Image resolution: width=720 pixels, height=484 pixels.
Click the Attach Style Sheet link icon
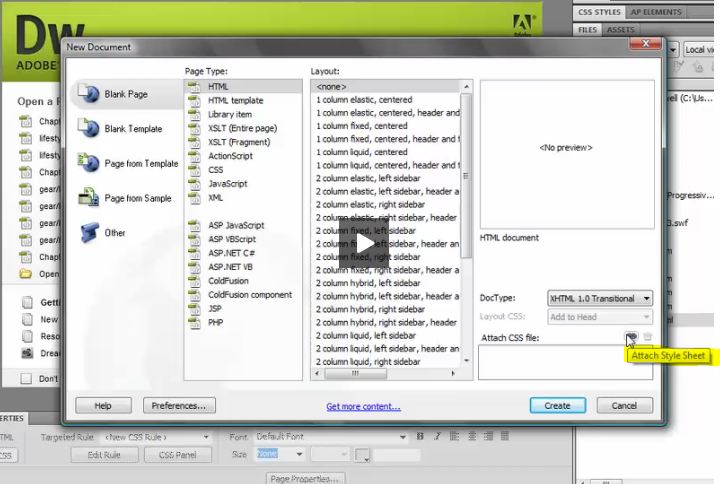tap(631, 337)
